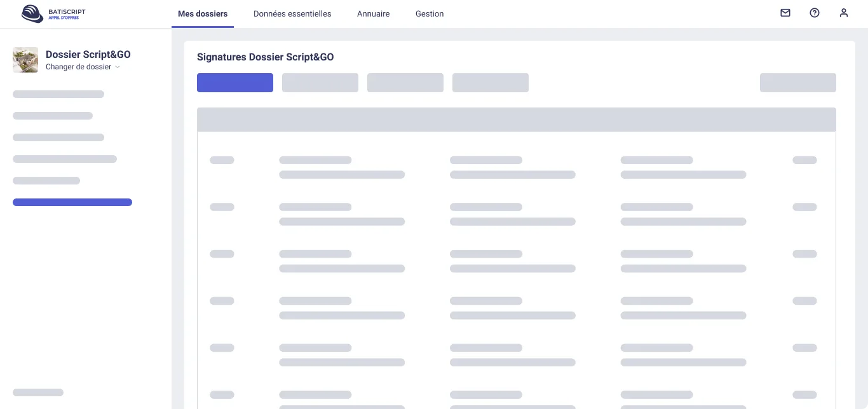Select the blue active sidebar item
Viewport: 868px width, 409px height.
point(72,202)
